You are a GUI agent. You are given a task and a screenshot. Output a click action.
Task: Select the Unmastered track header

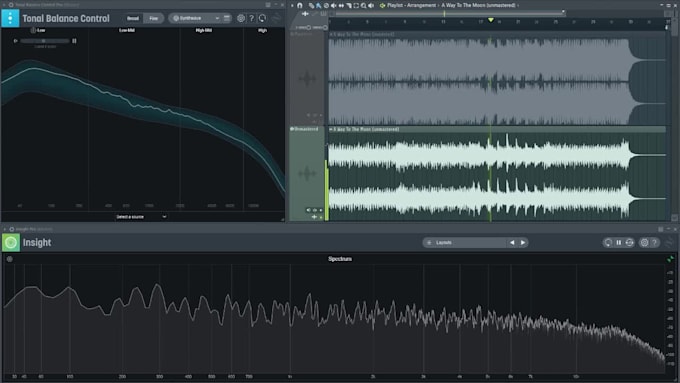coord(307,173)
